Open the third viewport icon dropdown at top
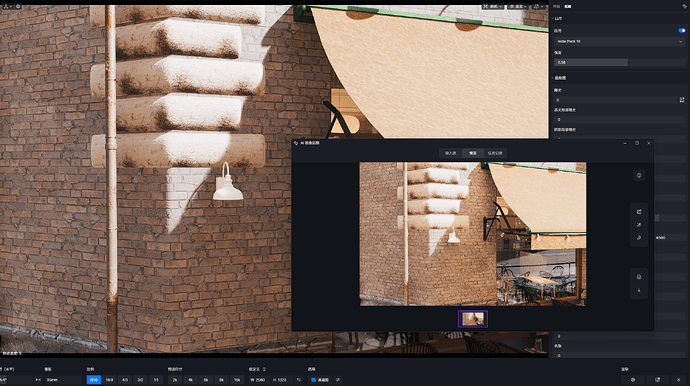The image size is (690, 386). pos(538,7)
